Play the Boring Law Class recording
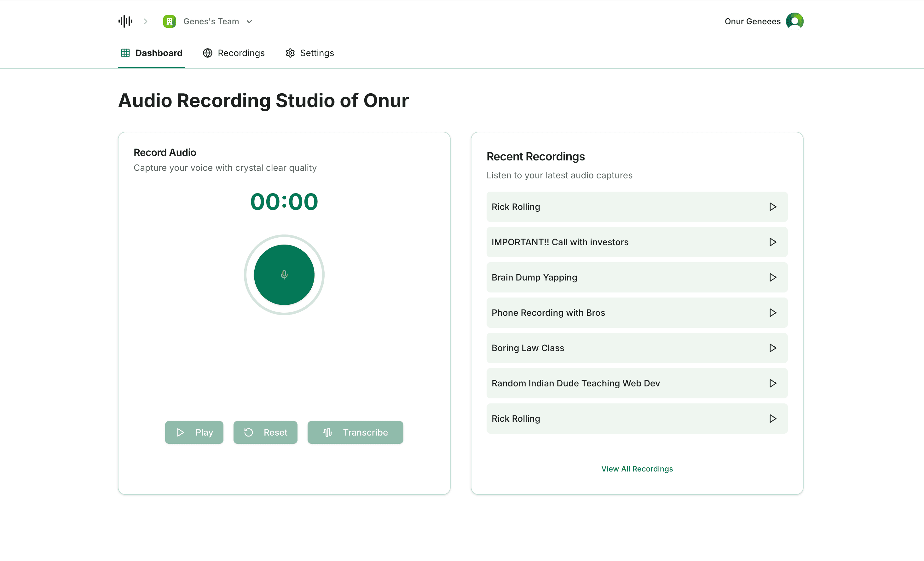Screen dimensions: 924x561 click(772, 348)
